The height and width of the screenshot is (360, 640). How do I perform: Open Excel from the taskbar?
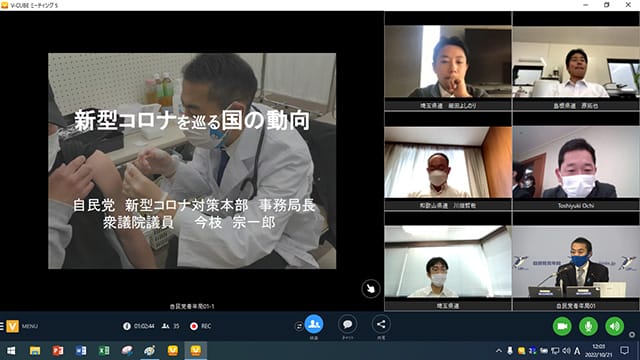click(104, 351)
